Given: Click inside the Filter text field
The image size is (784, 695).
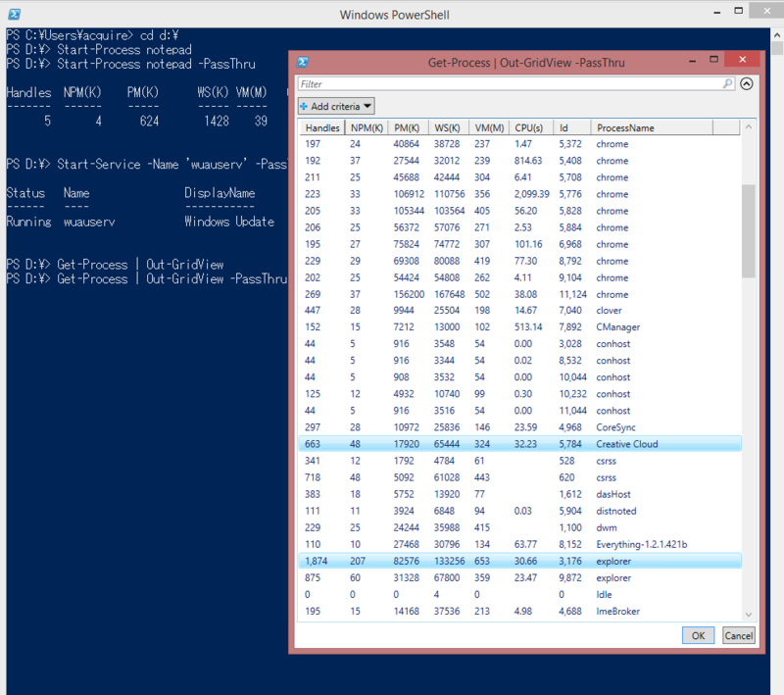Looking at the screenshot, I should 490,83.
